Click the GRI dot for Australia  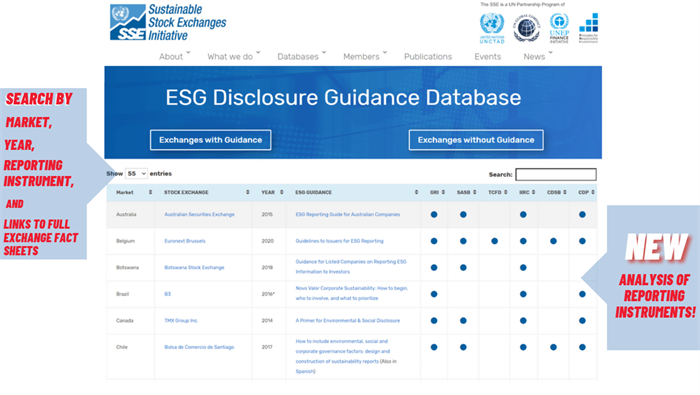[434, 215]
